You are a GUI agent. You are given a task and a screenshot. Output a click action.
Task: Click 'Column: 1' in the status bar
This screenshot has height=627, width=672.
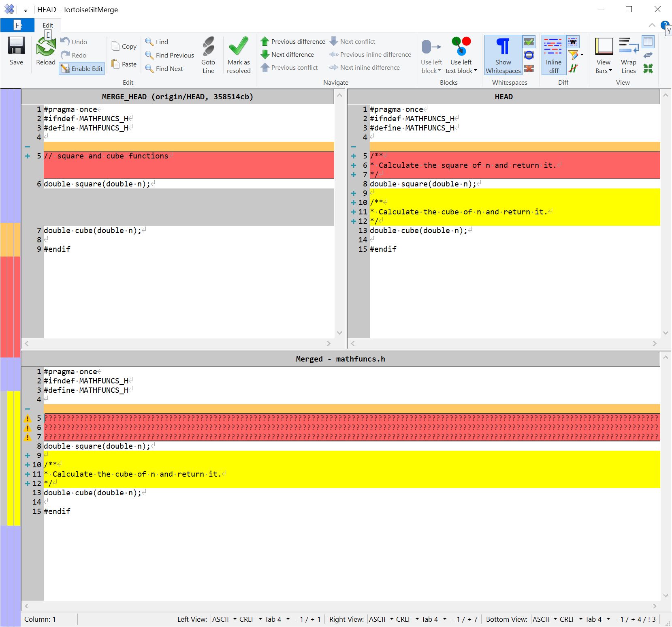[x=40, y=619]
